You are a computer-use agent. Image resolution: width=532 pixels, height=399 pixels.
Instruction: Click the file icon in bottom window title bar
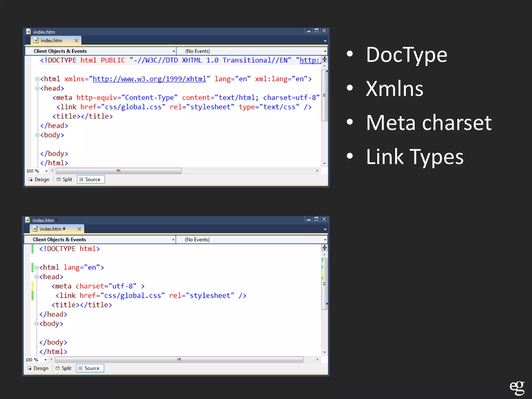(x=28, y=220)
